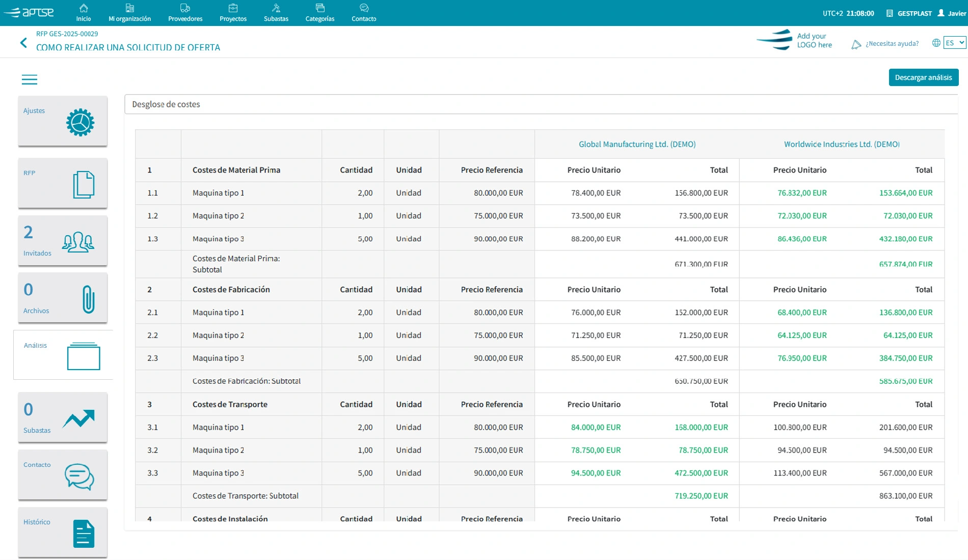Click the Descargar análisis button

[923, 77]
